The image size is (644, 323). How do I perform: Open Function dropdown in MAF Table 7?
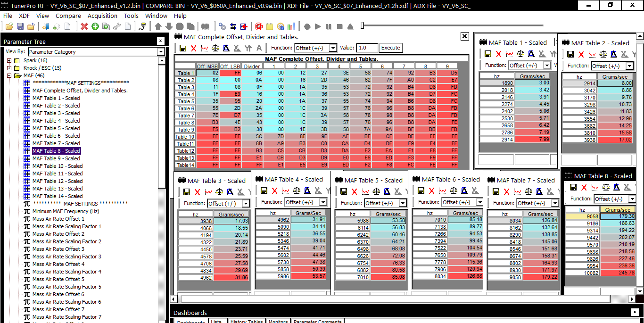[x=555, y=203]
